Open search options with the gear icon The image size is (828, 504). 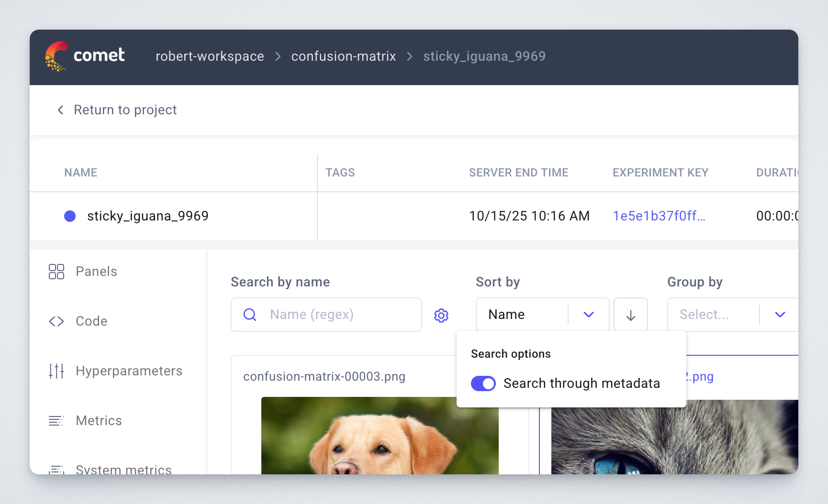441,315
